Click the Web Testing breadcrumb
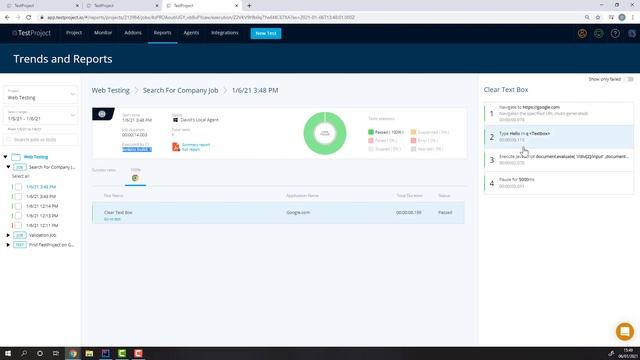This screenshot has height=360, width=640. pos(110,90)
